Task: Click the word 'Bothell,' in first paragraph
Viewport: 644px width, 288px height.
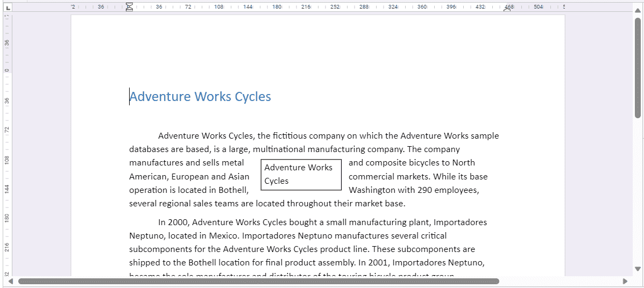Action: (x=232, y=190)
